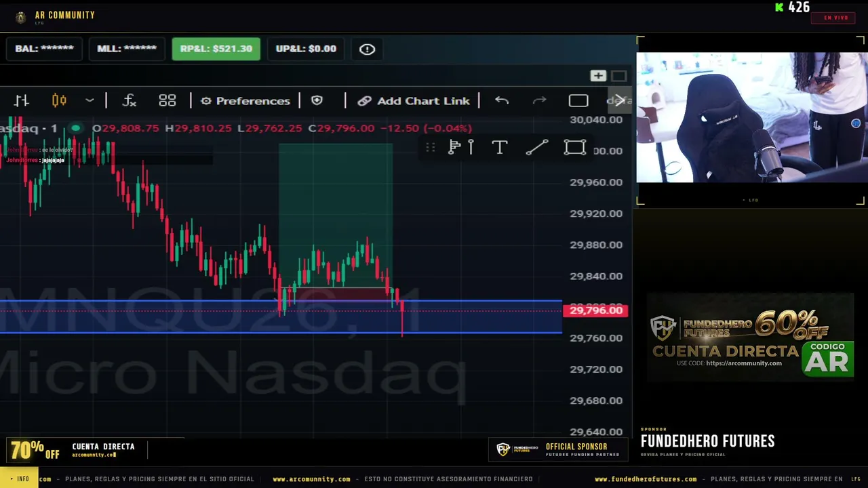
Task: Click the FUNDEDHERO FUTURES sponsor heading
Action: click(707, 441)
